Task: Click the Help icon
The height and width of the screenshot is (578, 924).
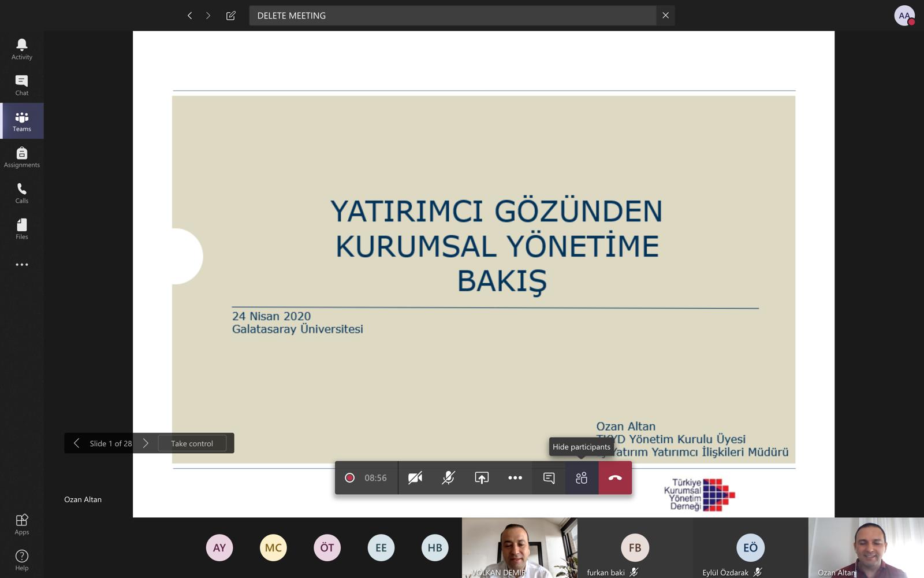Action: tap(22, 560)
